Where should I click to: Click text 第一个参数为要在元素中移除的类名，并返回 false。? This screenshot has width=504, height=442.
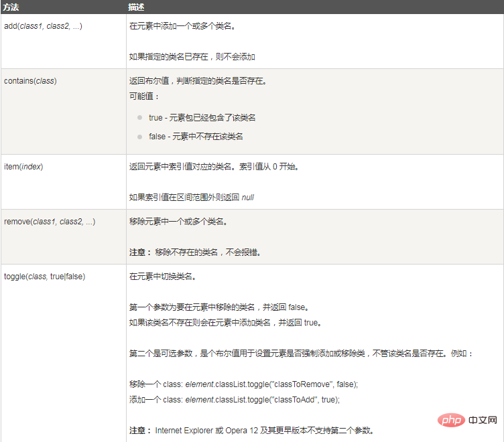[x=220, y=307]
